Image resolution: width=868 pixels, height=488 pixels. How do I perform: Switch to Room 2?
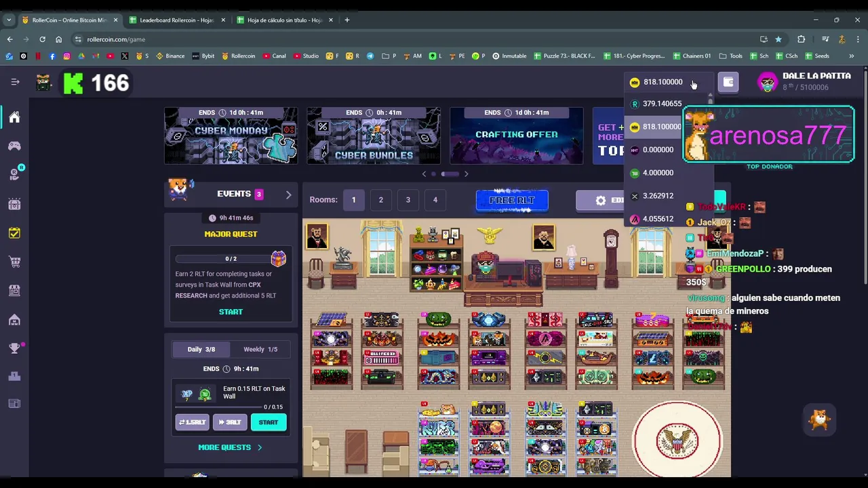pyautogui.click(x=380, y=200)
